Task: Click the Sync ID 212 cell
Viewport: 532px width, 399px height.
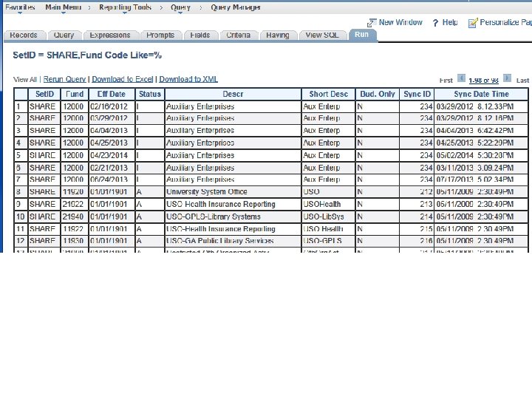Action: click(x=417, y=191)
